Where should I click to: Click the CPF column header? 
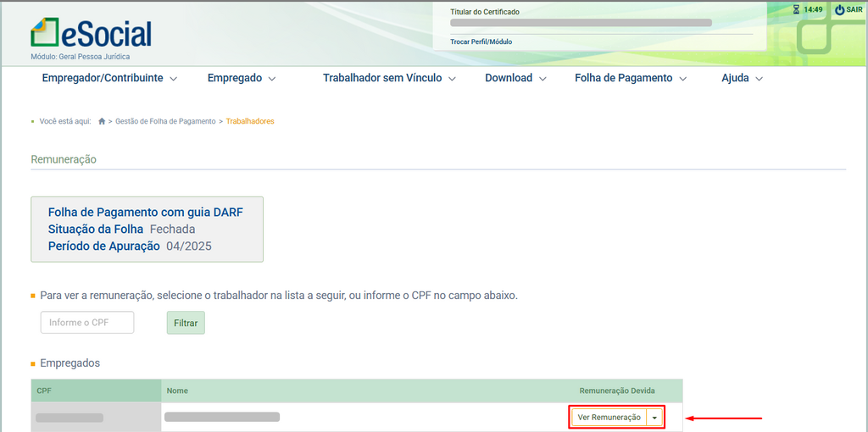pos(44,390)
